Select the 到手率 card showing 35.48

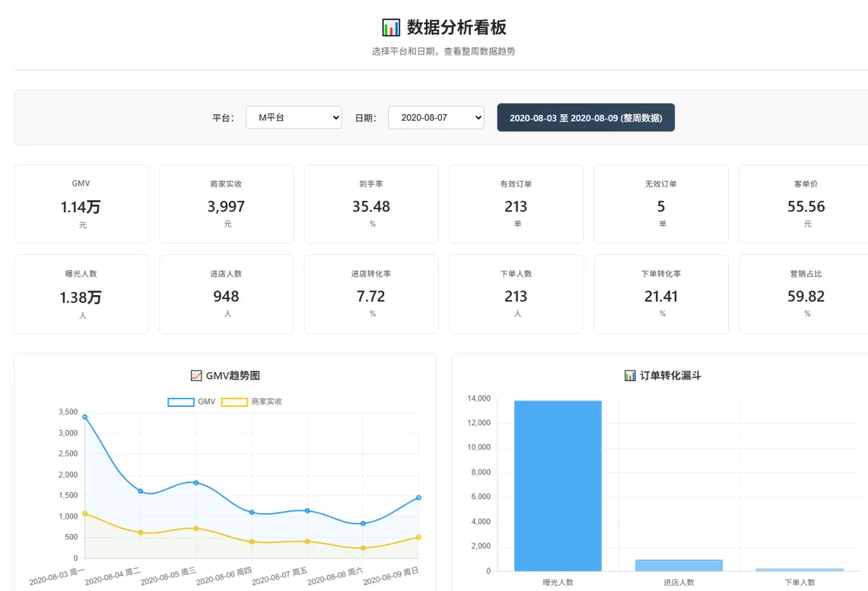[x=371, y=203]
